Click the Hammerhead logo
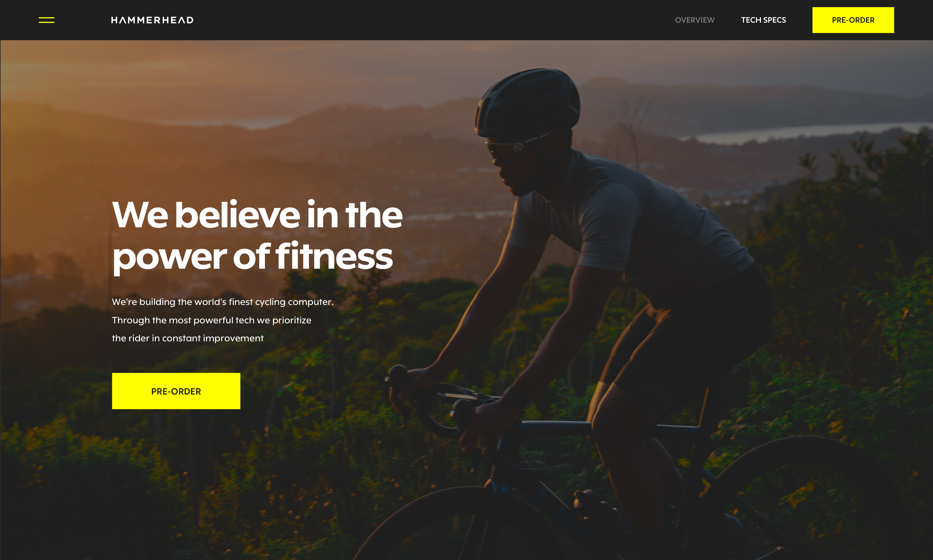Screen dimensions: 933x560 coord(152,20)
